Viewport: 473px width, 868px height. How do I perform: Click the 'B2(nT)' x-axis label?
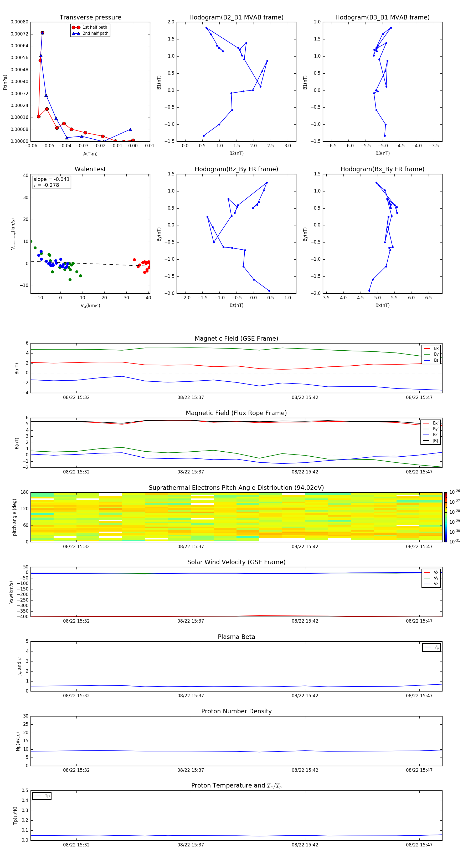point(236,153)
